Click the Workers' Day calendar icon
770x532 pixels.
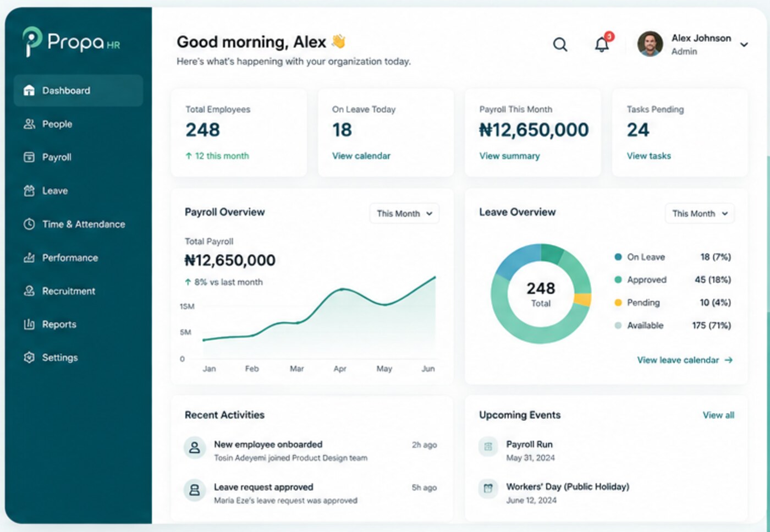(488, 488)
